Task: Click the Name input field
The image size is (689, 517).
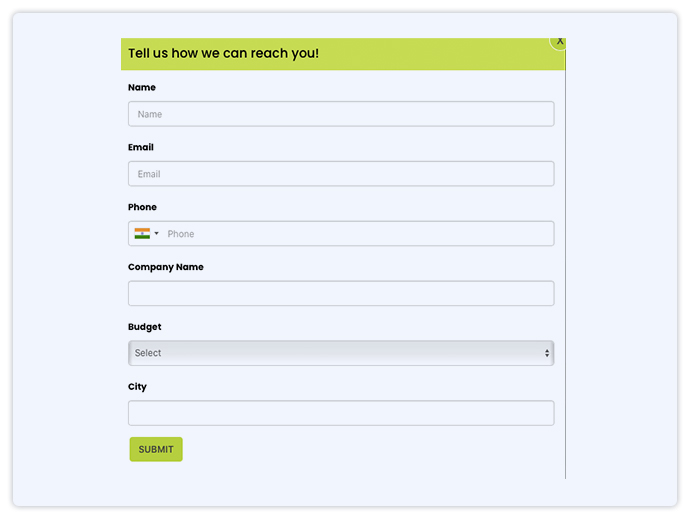Action: point(341,114)
